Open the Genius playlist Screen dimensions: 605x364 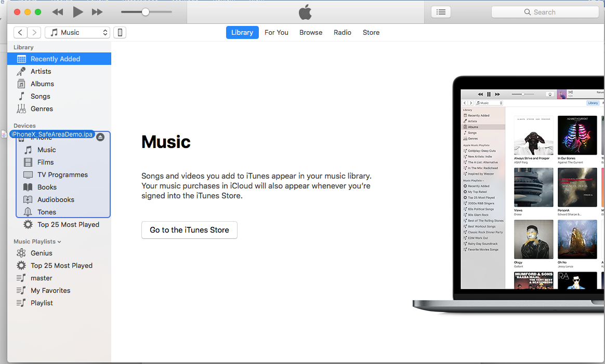(59, 253)
